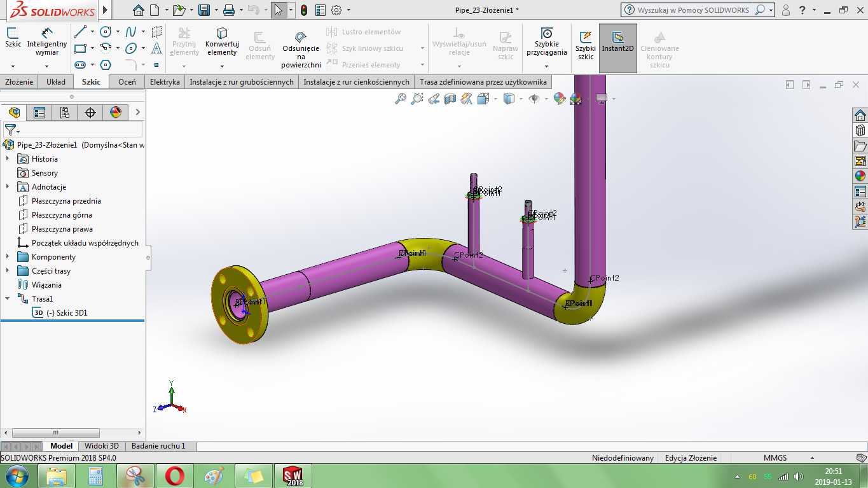Switch to the Elektryka ribbon tab
Screen dimensions: 868x488
[x=165, y=81]
